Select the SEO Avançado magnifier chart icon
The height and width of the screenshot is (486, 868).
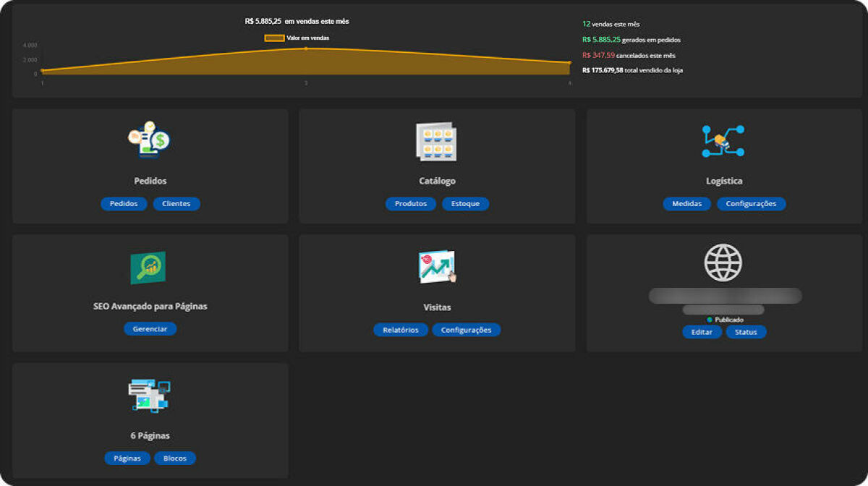(148, 267)
